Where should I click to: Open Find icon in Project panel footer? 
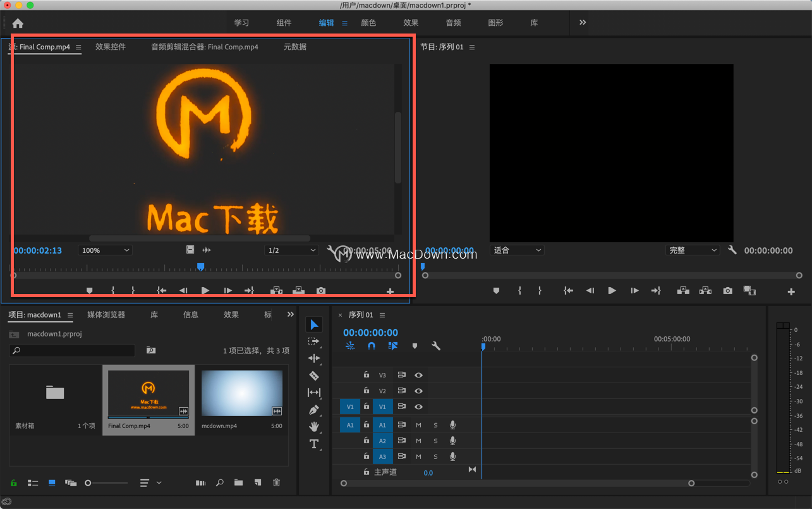tap(220, 482)
